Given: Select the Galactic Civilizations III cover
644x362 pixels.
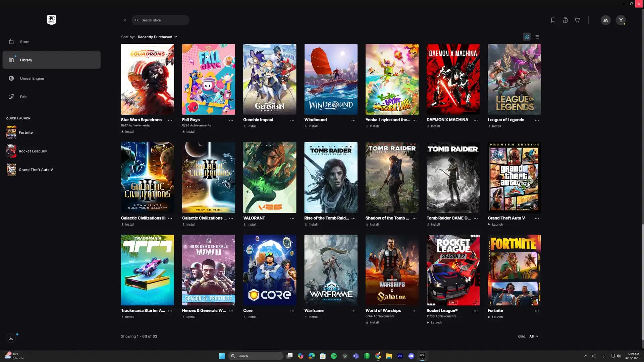Looking at the screenshot, I should (x=148, y=177).
